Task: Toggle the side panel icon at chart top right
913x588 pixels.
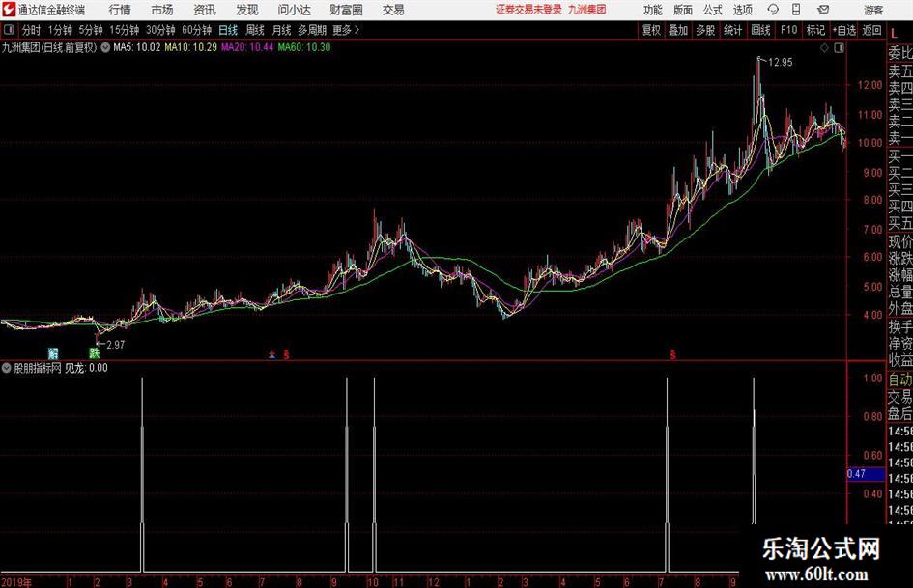Action: [x=839, y=48]
